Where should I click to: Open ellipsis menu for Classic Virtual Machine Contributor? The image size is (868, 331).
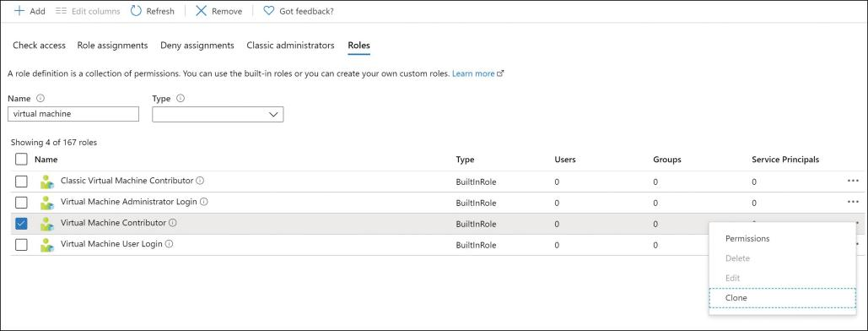(x=853, y=181)
